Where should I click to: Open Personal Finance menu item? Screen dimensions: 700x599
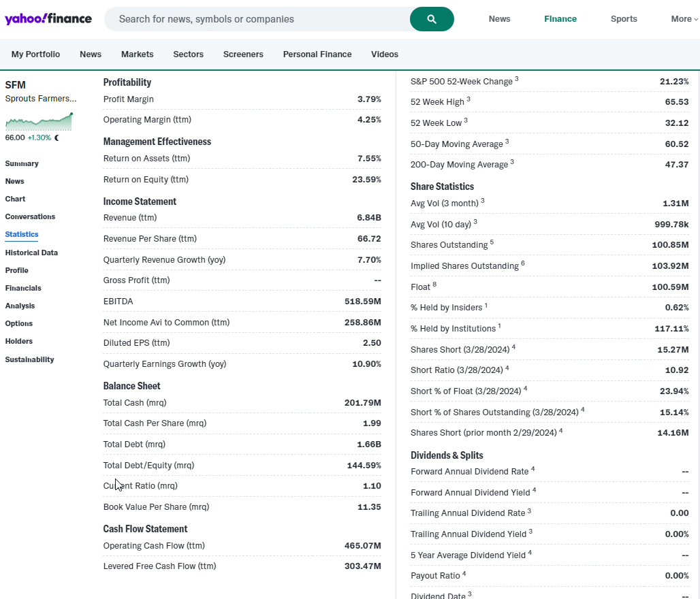[317, 54]
